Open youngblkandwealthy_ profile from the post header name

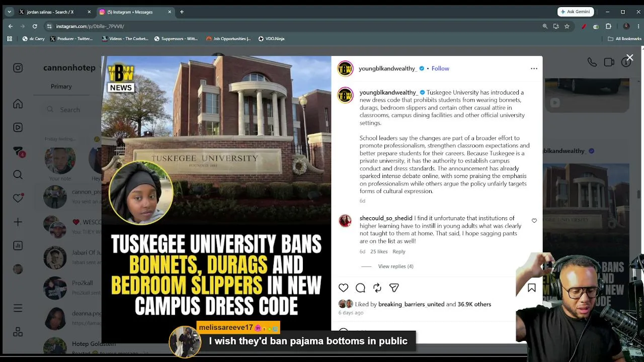(x=387, y=68)
